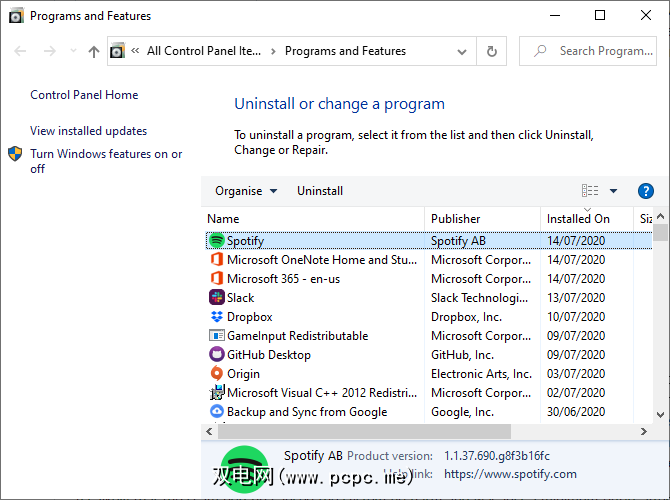The image size is (670, 500).
Task: Expand the more view options arrow
Action: [613, 191]
